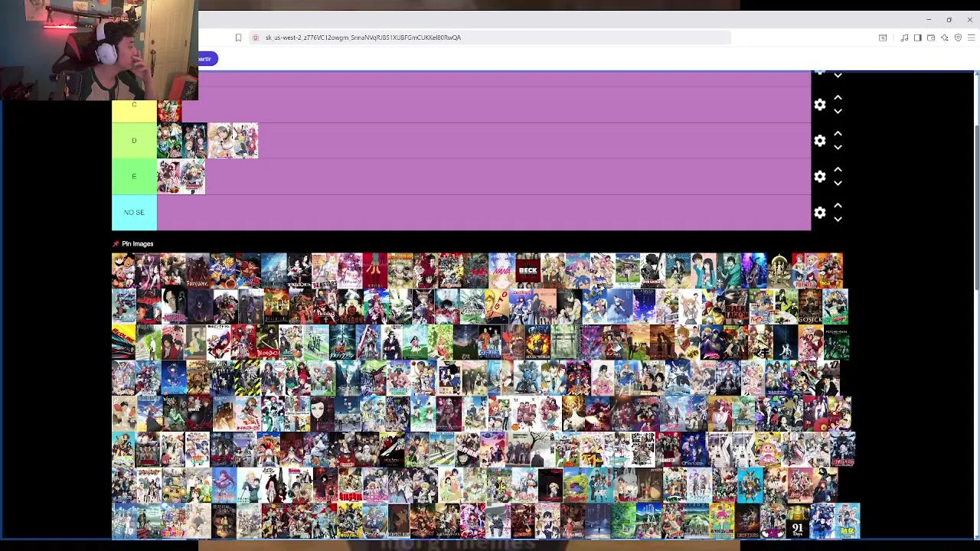The width and height of the screenshot is (980, 551).
Task: Click the reader mode icon left of the music note
Action: pos(883,37)
